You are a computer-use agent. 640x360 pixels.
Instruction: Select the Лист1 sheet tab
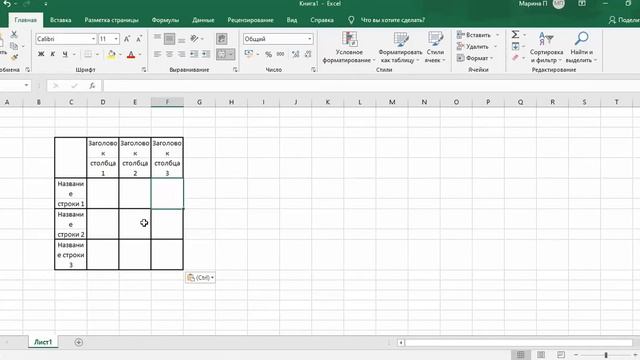(x=43, y=342)
